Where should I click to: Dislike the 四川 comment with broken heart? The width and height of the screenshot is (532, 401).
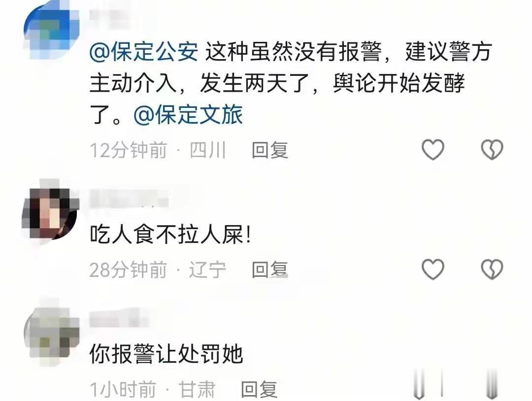492,150
